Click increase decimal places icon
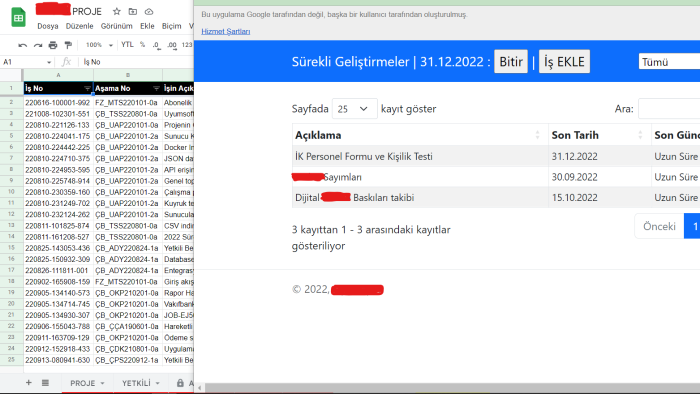700x394 pixels. pos(172,45)
